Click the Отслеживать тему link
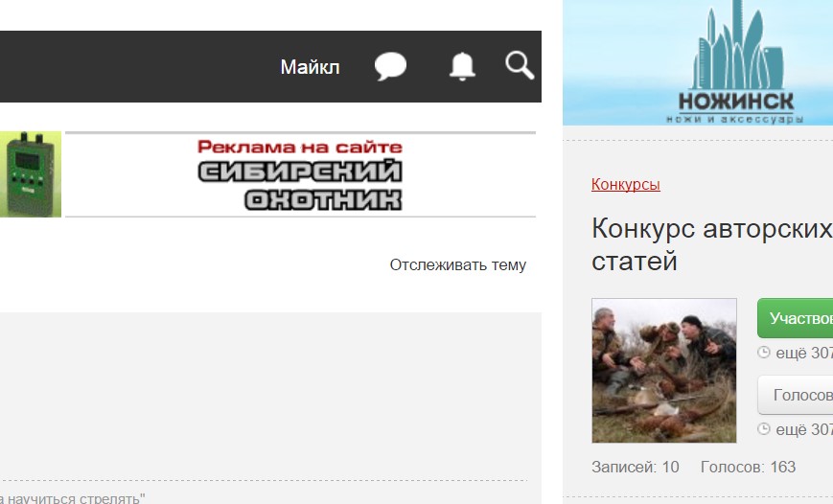The width and height of the screenshot is (833, 504). tap(457, 264)
